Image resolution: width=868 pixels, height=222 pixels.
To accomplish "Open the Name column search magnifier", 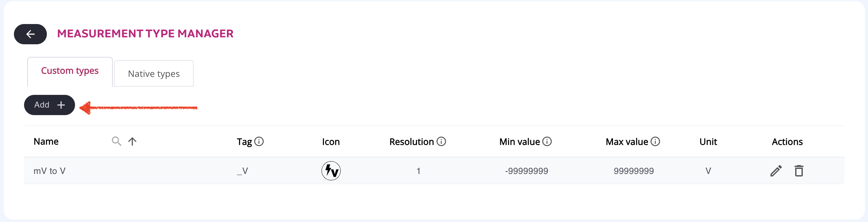I will (116, 141).
